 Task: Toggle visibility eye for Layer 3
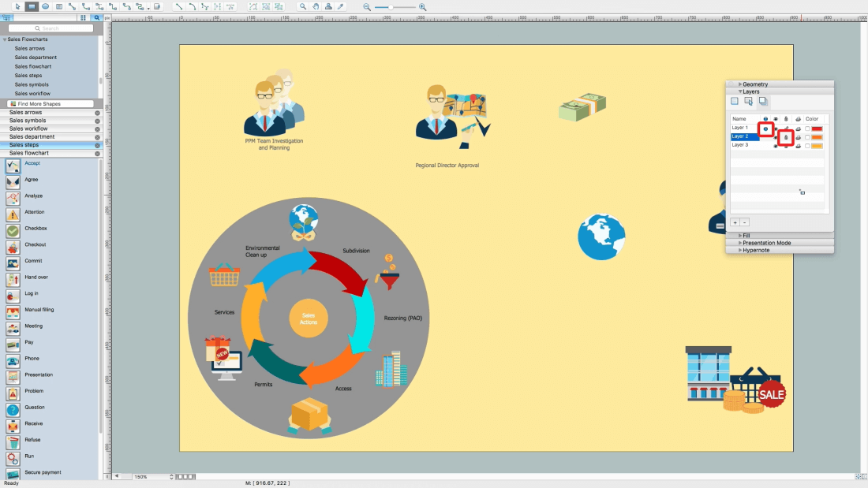pyautogui.click(x=775, y=146)
